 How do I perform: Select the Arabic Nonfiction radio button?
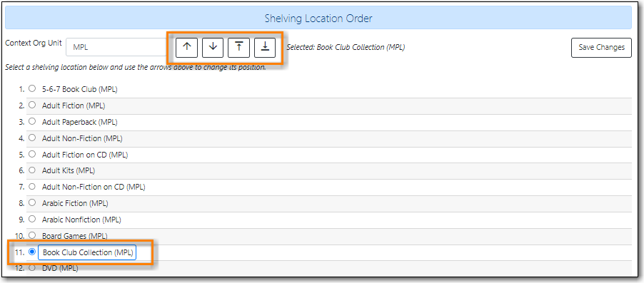tap(32, 219)
